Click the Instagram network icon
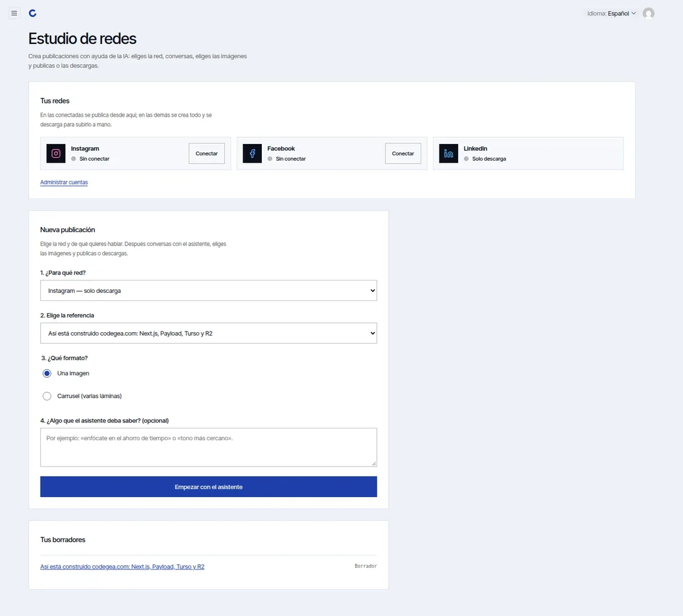The height and width of the screenshot is (616, 683). point(56,154)
